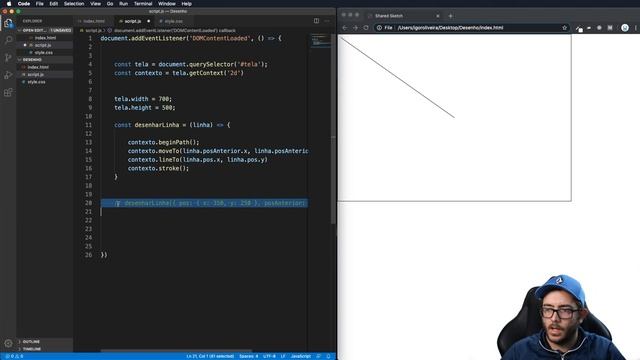Image resolution: width=640 pixels, height=360 pixels.
Task: Open index.html in DESENHO folder
Action: pos(45,67)
